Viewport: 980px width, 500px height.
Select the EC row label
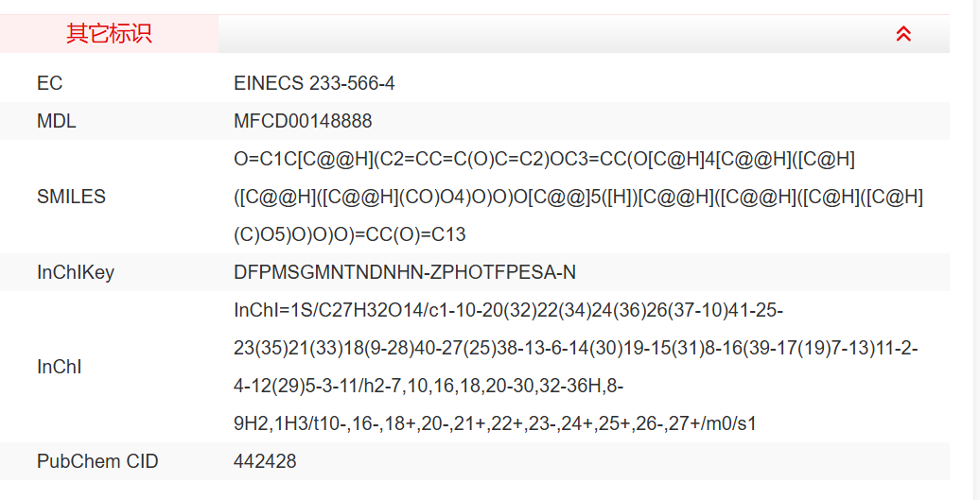click(x=49, y=83)
